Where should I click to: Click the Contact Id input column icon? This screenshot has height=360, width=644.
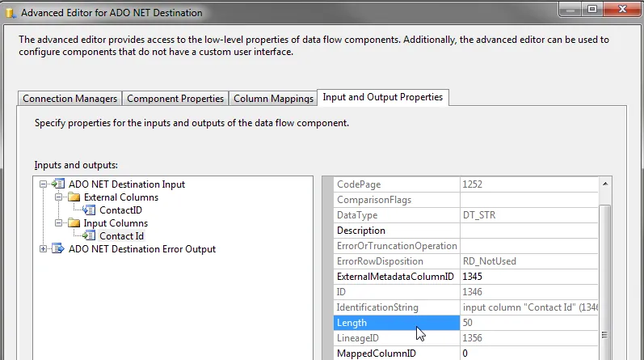[x=89, y=235]
